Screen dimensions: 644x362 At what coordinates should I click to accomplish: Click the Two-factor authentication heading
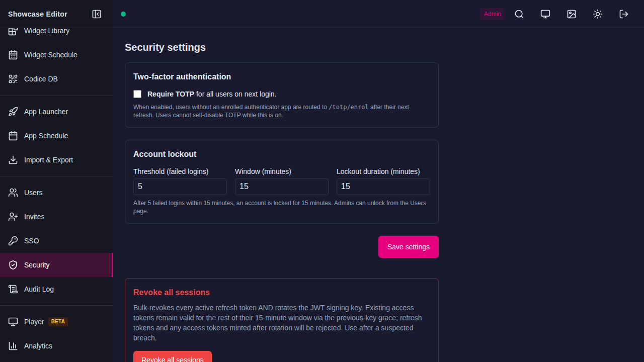coord(182,77)
